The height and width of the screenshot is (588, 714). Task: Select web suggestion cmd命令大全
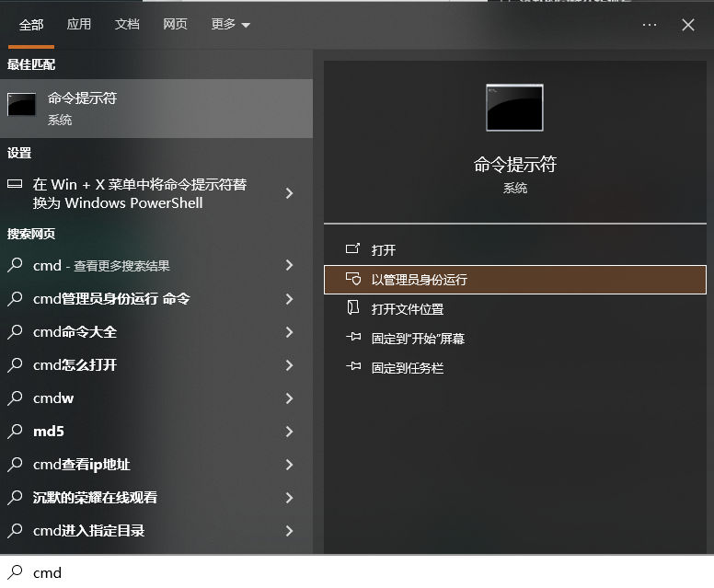(x=156, y=332)
